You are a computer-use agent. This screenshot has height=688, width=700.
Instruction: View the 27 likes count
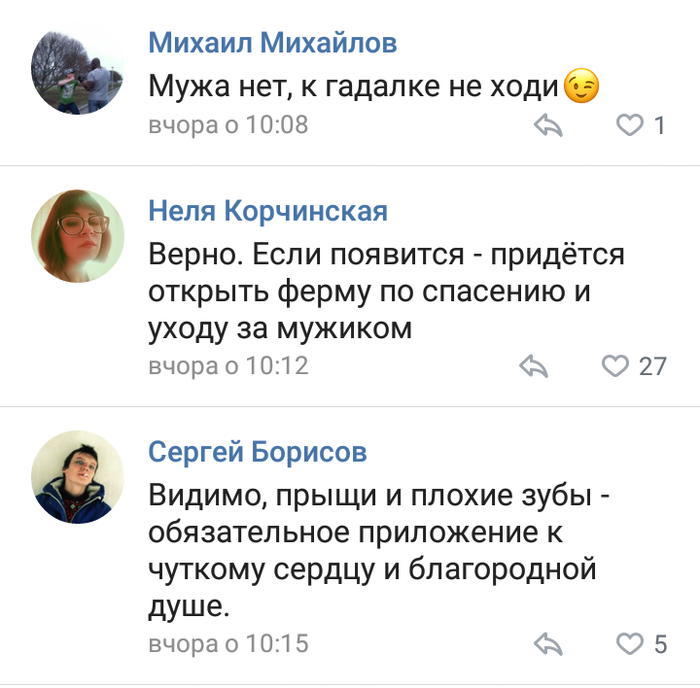click(652, 367)
